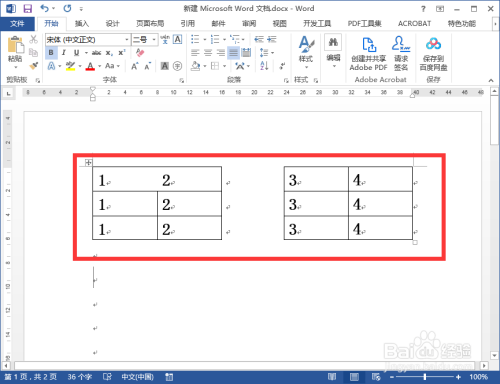This screenshot has width=500, height=384.
Task: Click the table move handle icon
Action: [x=88, y=163]
